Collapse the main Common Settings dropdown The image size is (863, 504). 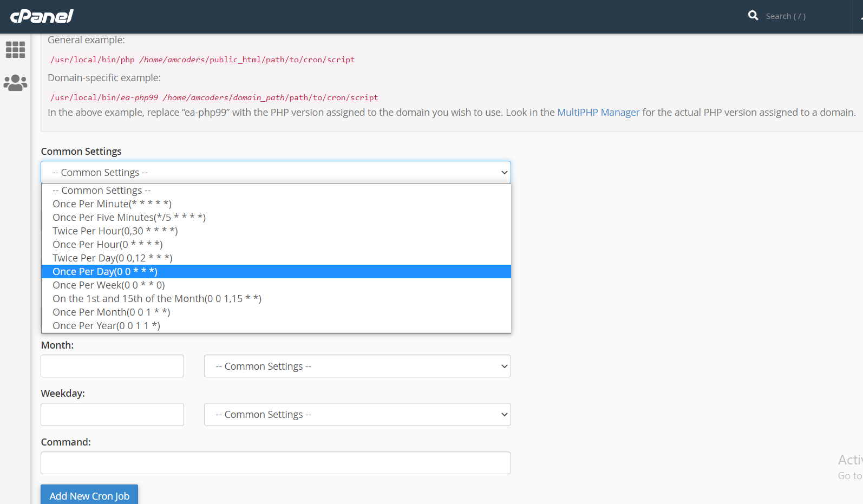click(x=276, y=172)
